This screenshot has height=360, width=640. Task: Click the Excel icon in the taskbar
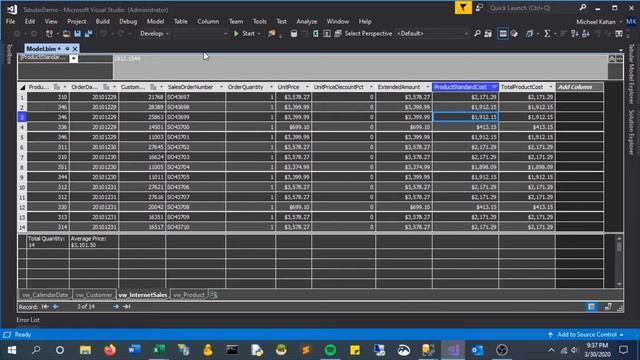coord(159,350)
